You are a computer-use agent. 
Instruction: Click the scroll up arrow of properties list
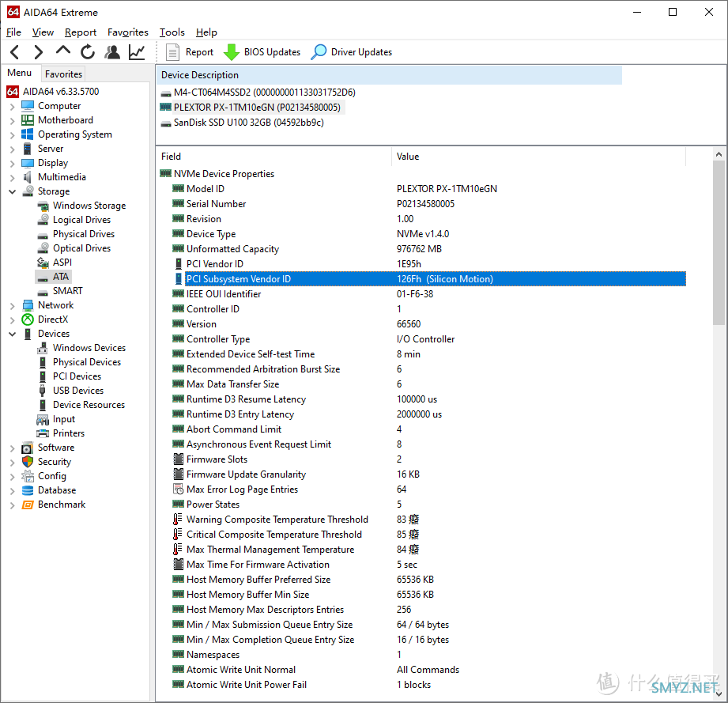(x=719, y=154)
